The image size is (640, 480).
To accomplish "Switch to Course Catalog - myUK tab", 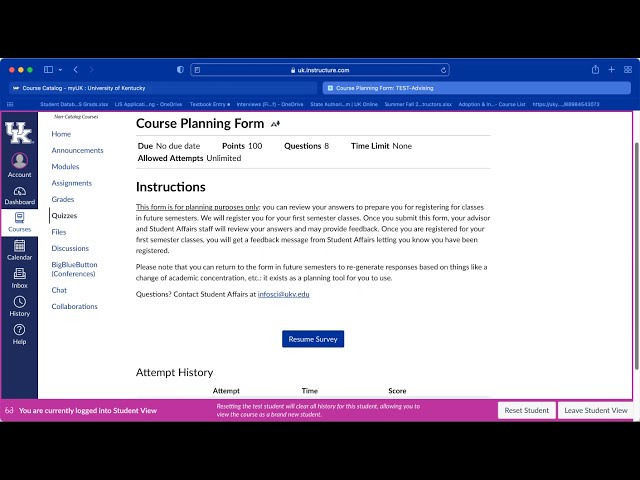I will pyautogui.click(x=162, y=88).
